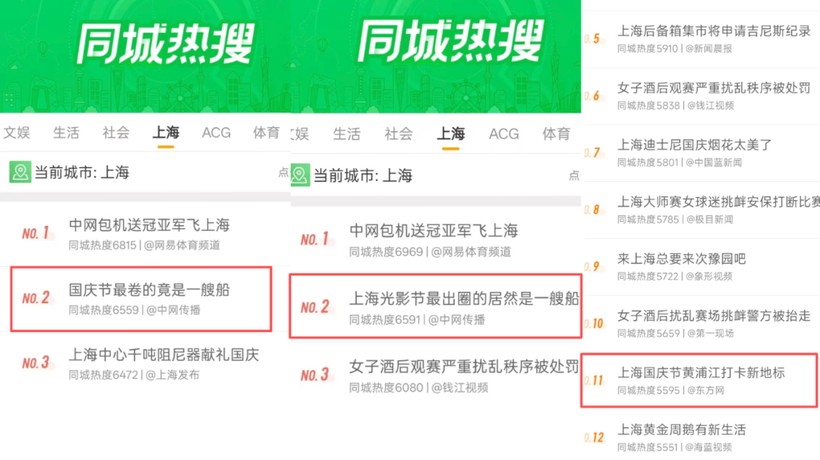Open 女子酒后扰乱赛场挑衅警方被抬走 entry

[701, 324]
